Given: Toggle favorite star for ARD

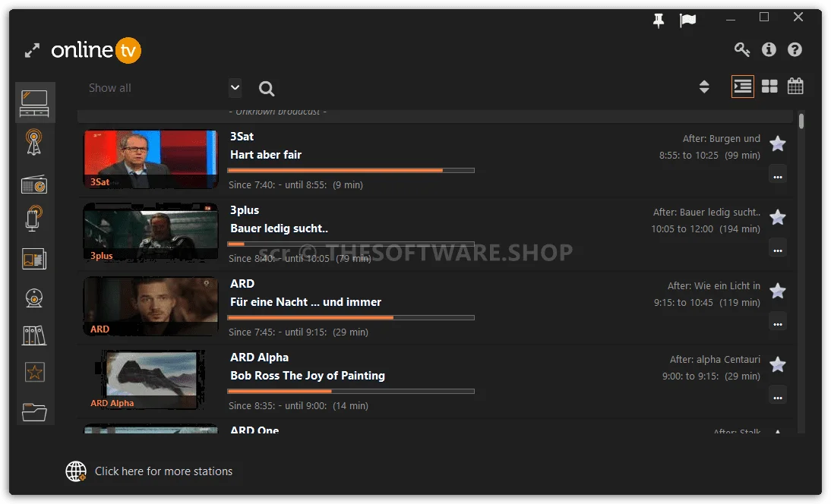Looking at the screenshot, I should tap(778, 291).
